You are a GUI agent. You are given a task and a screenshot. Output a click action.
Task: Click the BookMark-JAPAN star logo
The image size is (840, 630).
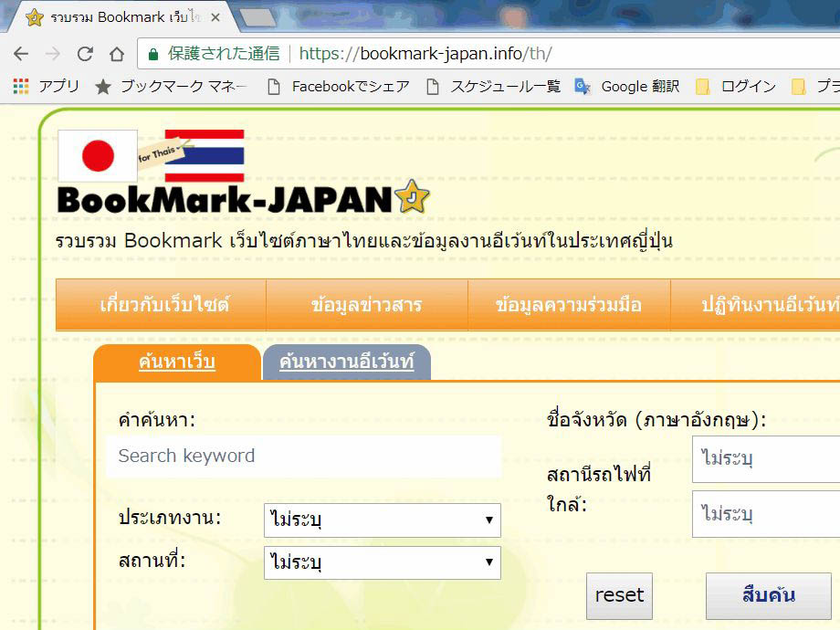[x=411, y=197]
